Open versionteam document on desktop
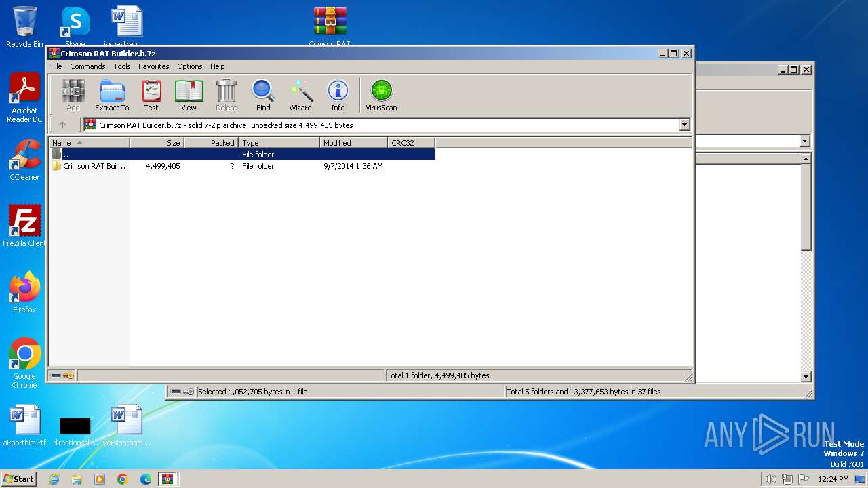Image resolution: width=868 pixels, height=488 pixels. click(x=127, y=426)
